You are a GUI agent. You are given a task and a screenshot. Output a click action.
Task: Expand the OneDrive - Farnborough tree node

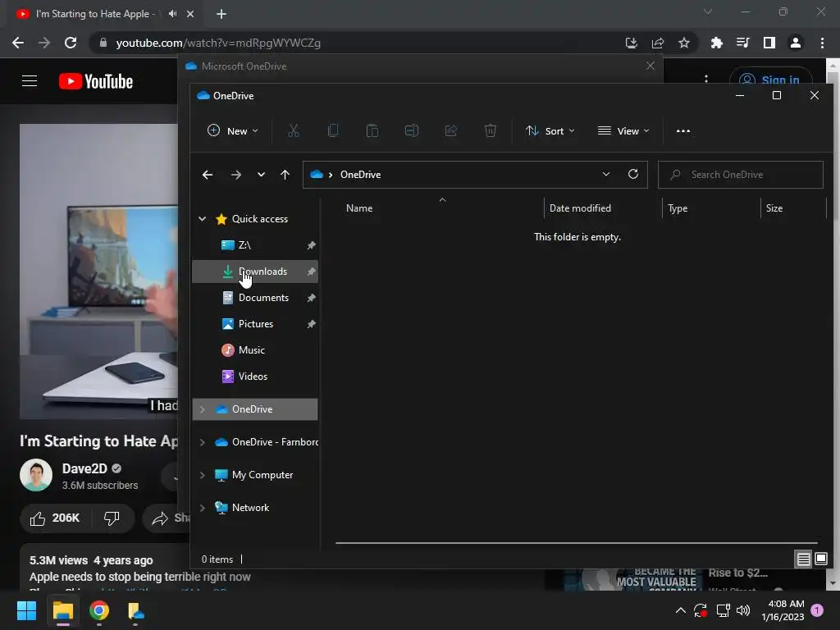[x=203, y=442]
